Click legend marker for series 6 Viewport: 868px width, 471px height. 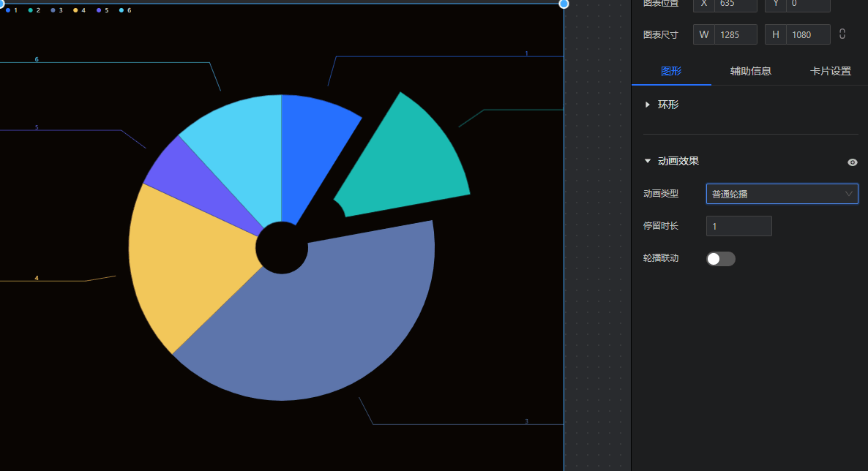click(x=121, y=10)
